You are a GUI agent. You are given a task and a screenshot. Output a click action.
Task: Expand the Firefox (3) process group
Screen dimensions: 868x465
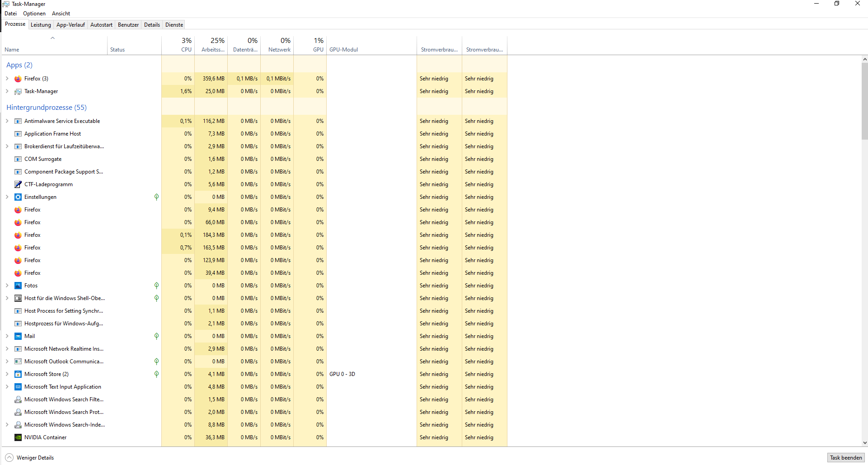pos(7,78)
